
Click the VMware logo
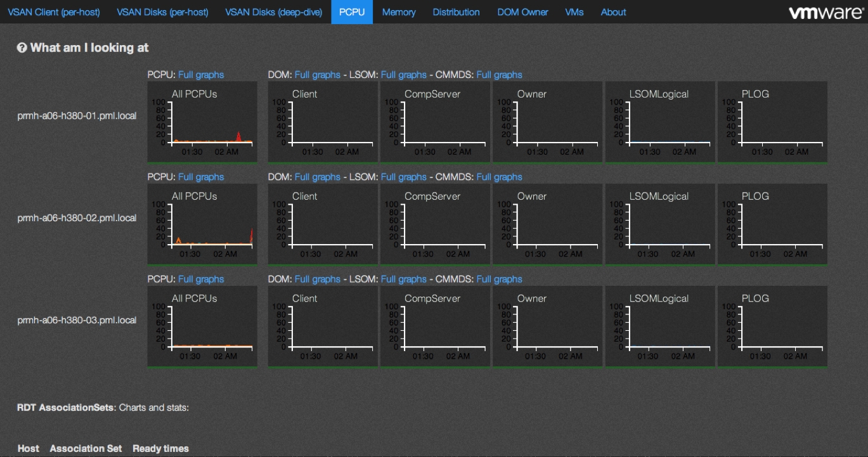[826, 13]
